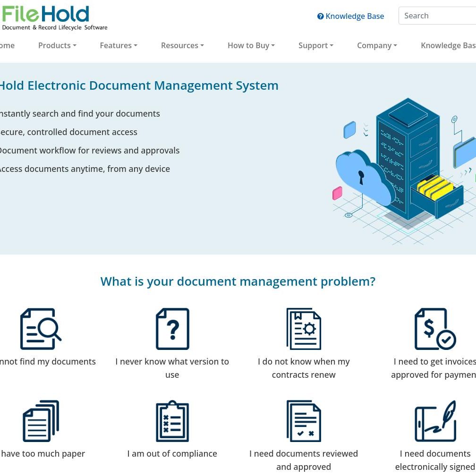This screenshot has width=476, height=476.
Task: Click into the Search field
Action: (437, 16)
